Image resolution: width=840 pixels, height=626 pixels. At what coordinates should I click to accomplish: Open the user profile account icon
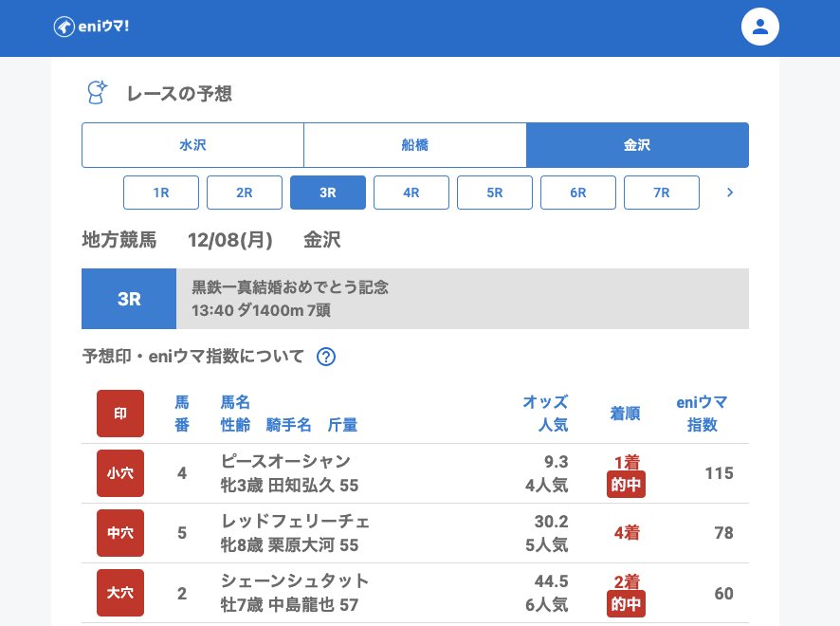(759, 27)
